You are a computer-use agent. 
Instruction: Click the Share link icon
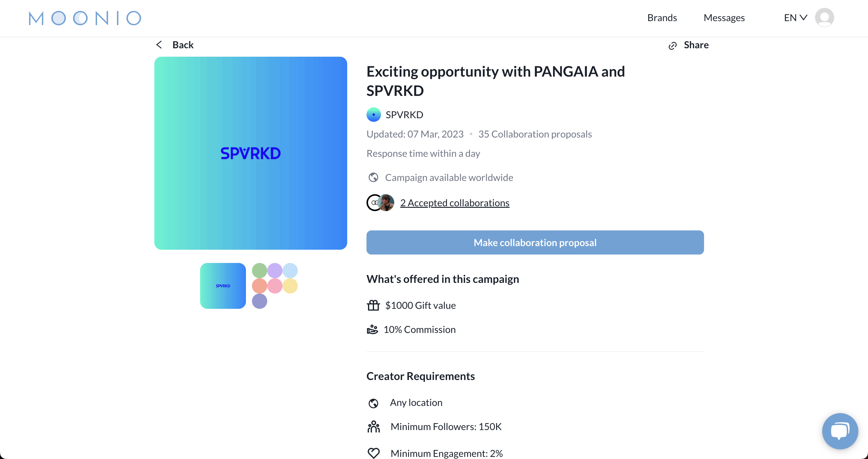(x=673, y=46)
